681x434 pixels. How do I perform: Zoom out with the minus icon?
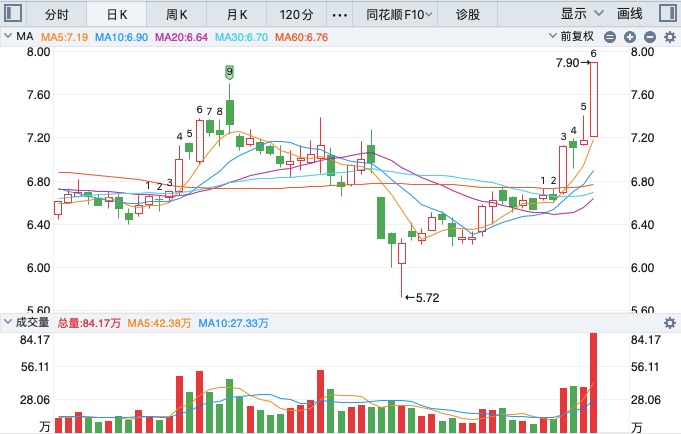pyautogui.click(x=650, y=37)
